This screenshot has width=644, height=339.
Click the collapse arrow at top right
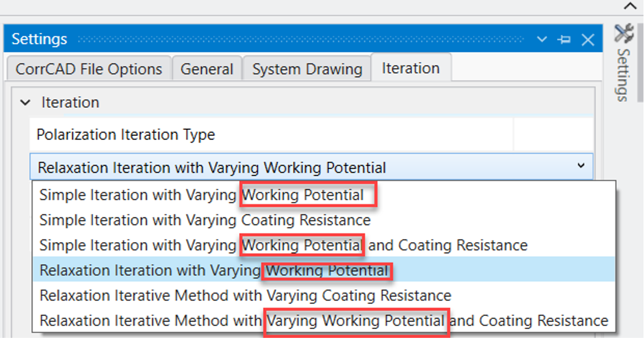(x=629, y=6)
